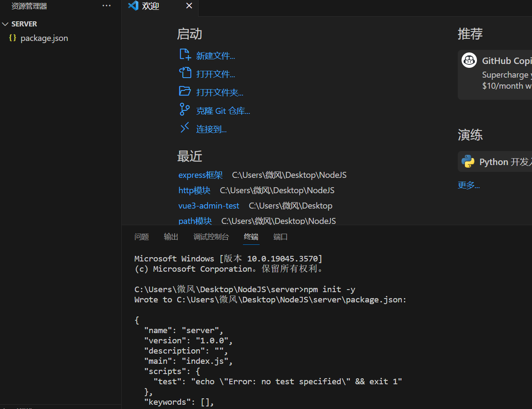This screenshot has height=409, width=532.
Task: Click the new file icon under 启动
Action: point(185,55)
